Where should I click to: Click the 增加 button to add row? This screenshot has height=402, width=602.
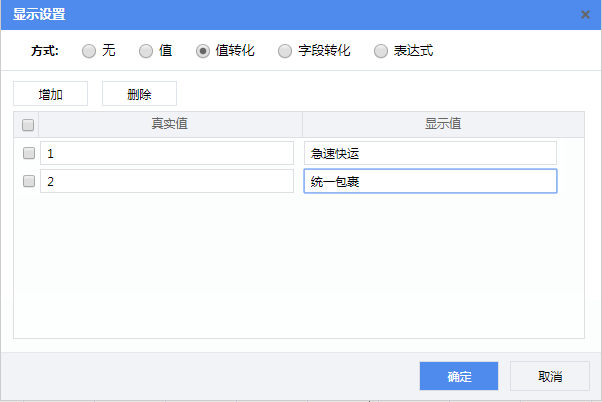pos(50,94)
